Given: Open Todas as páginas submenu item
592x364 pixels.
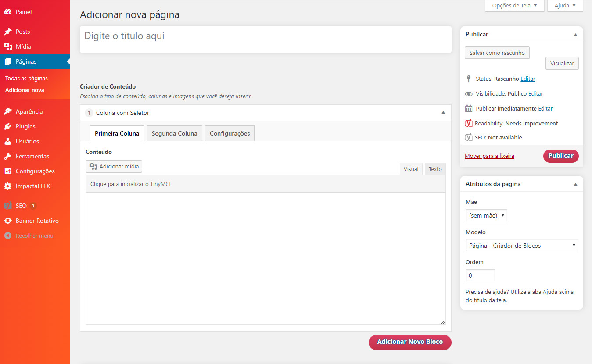Looking at the screenshot, I should point(26,78).
